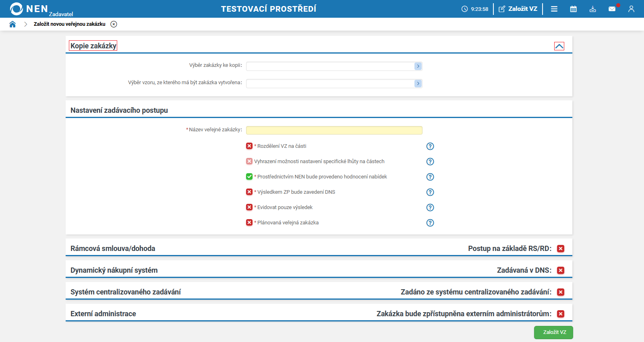This screenshot has width=644, height=342.
Task: Open the calendar icon in header
Action: pyautogui.click(x=574, y=9)
